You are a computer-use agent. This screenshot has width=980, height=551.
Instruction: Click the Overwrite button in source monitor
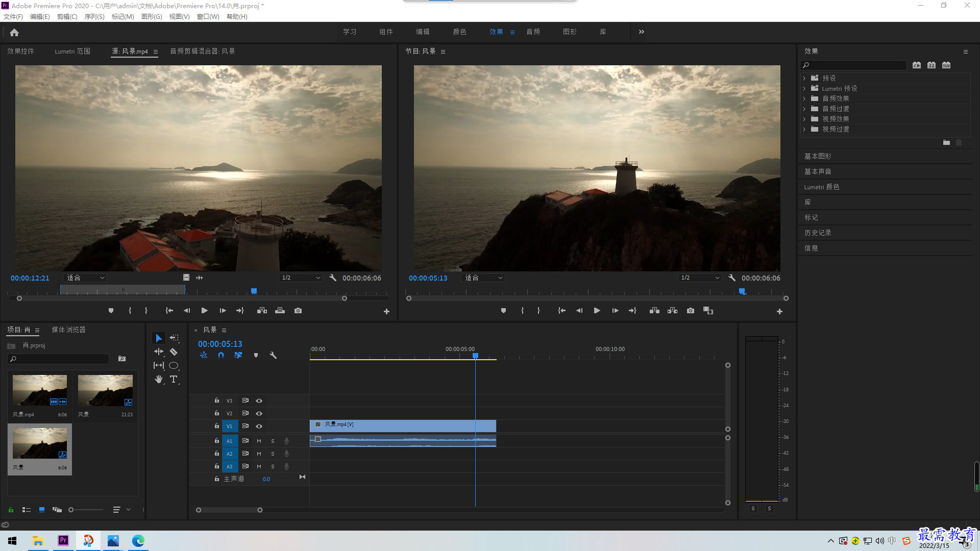[280, 311]
